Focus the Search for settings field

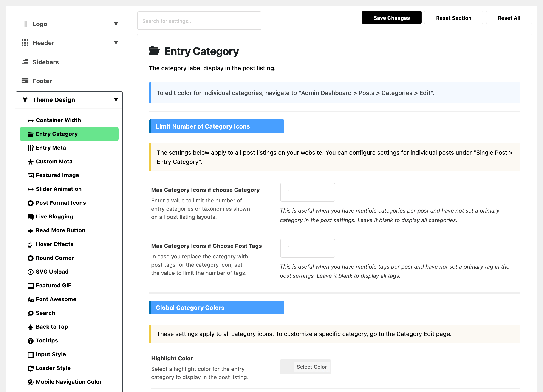(x=199, y=21)
